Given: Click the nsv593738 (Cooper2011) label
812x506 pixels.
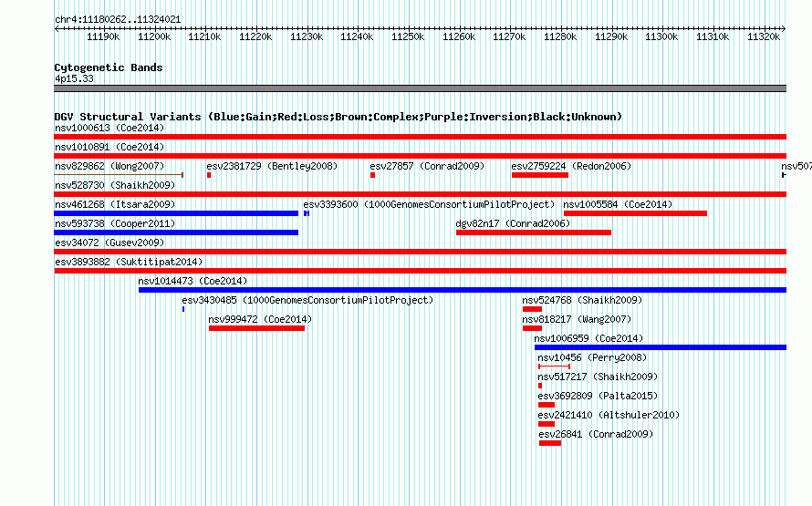Looking at the screenshot, I should [x=115, y=223].
